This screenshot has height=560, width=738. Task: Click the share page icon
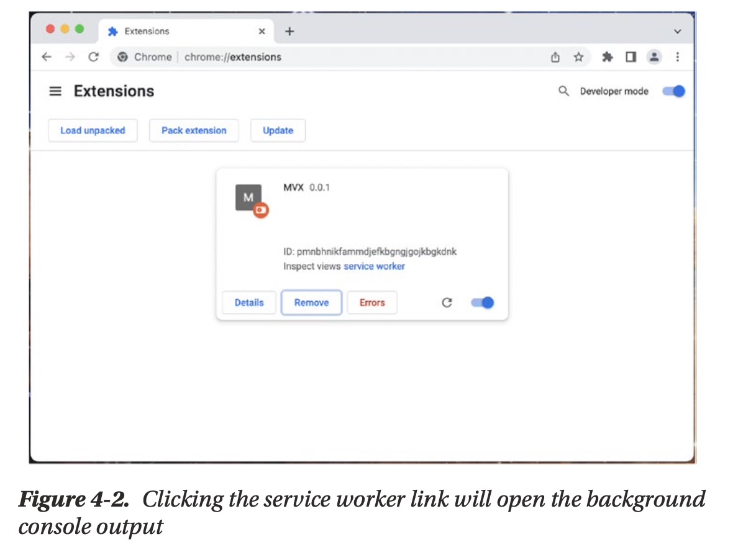(x=555, y=57)
